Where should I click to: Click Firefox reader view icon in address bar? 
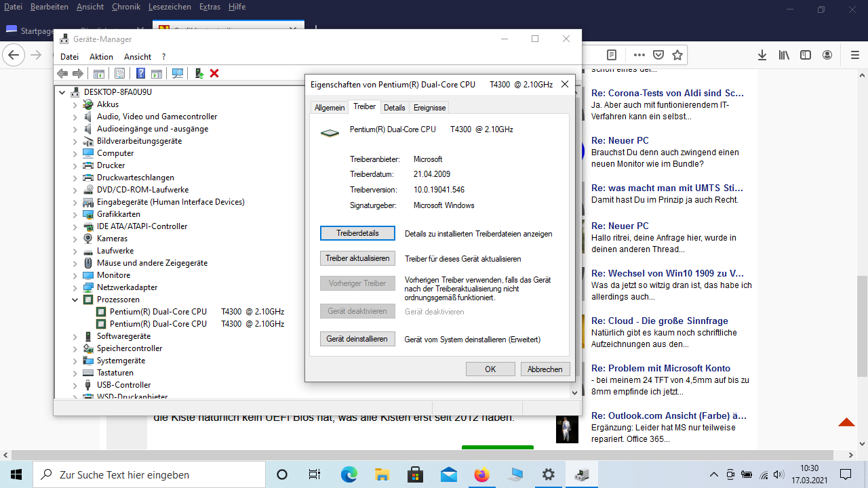612,55
